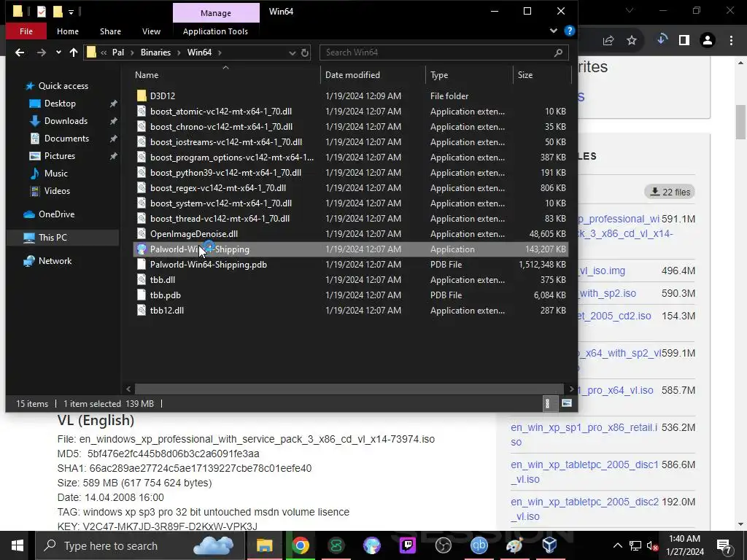Select Music in navigation pane
Viewport: 747px width, 560px height.
[x=55, y=174]
